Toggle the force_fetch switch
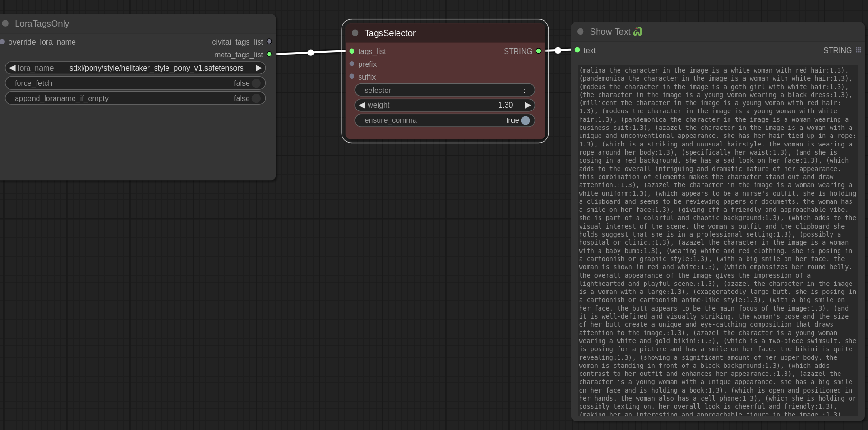The width and height of the screenshot is (868, 430). coord(256,83)
